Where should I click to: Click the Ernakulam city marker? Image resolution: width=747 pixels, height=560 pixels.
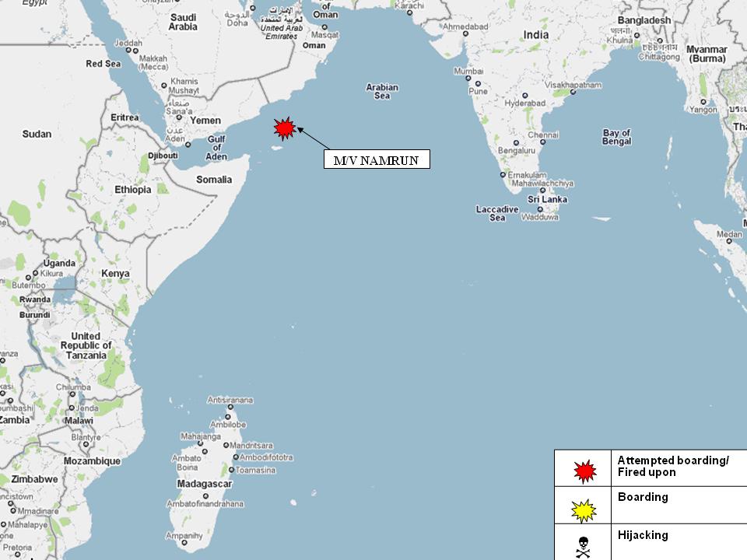click(x=502, y=175)
